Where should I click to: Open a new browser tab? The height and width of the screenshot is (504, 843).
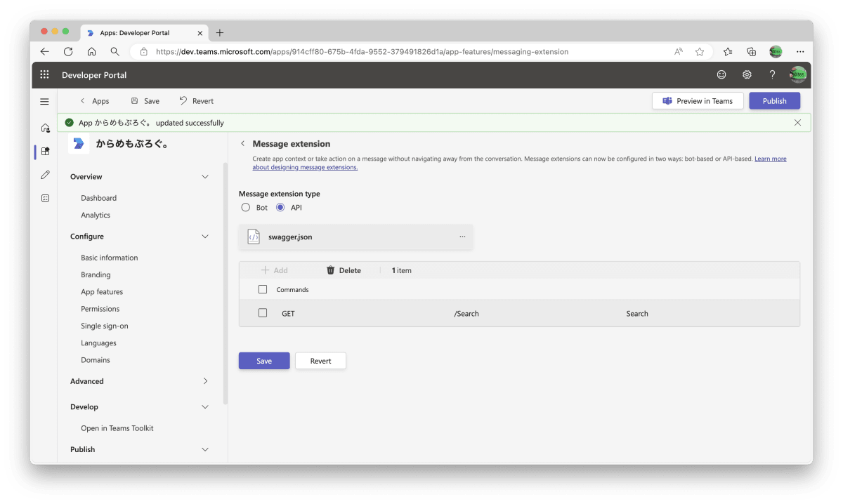(220, 32)
